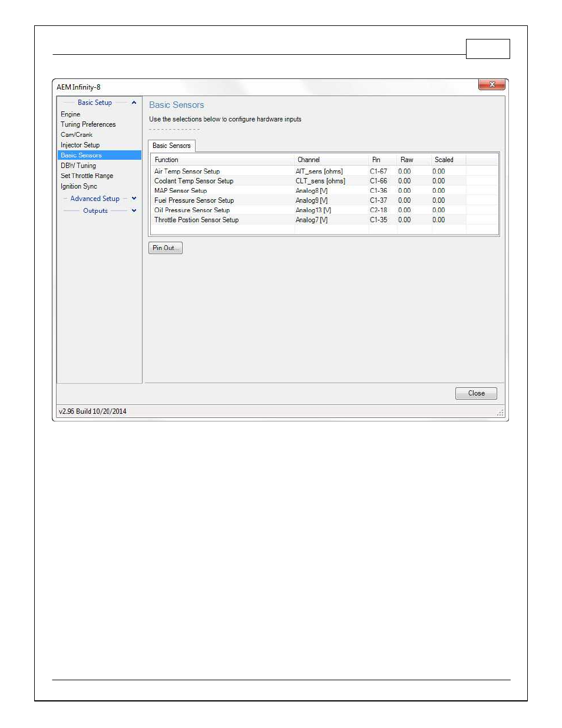This screenshot has width=562, height=728.
Task: Click version text v2.96 Build 10/20/2014
Action: tap(92, 411)
